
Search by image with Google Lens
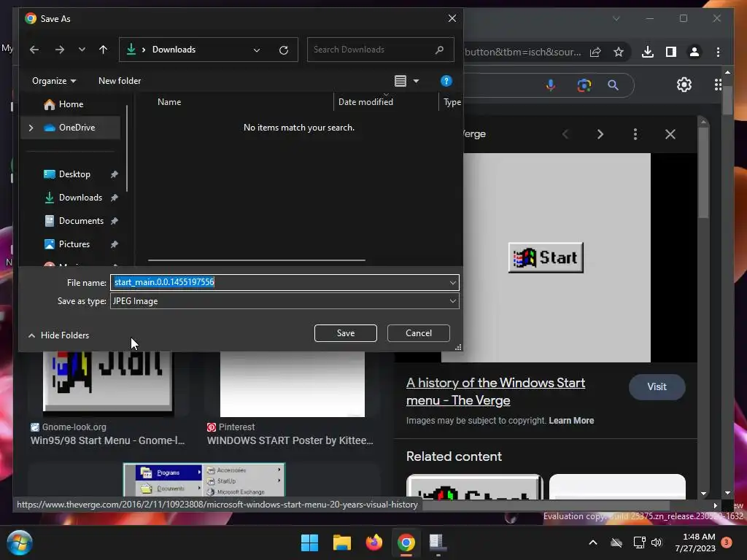584,85
